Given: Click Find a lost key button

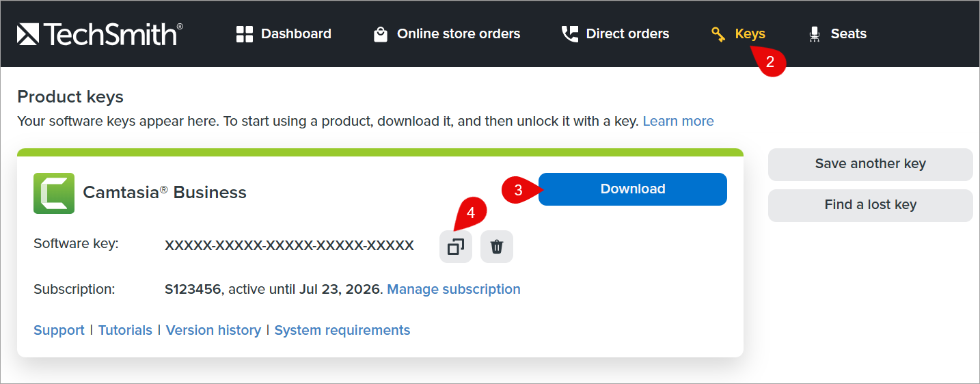Looking at the screenshot, I should 870,205.
